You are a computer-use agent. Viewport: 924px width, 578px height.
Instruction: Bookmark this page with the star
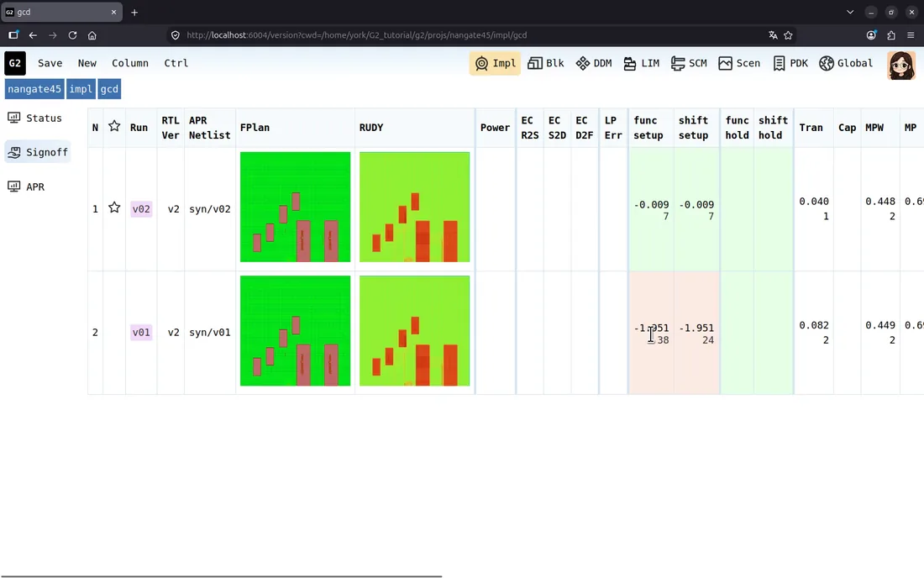click(x=788, y=35)
